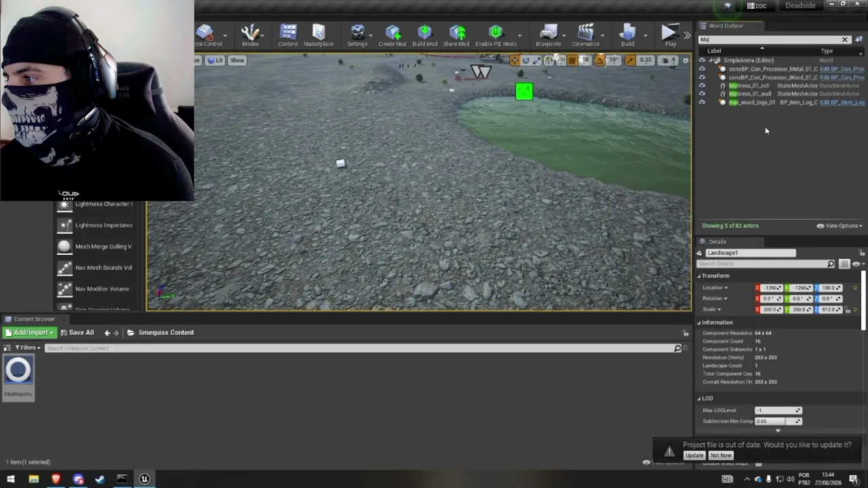Click Save All in Content Browser
This screenshot has width=868, height=488.
[x=77, y=333]
